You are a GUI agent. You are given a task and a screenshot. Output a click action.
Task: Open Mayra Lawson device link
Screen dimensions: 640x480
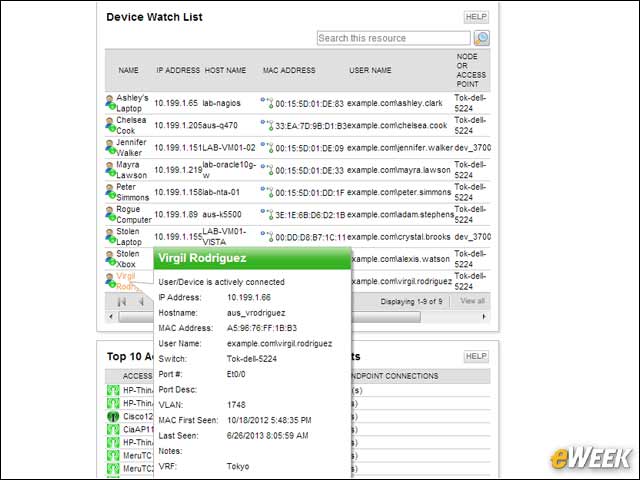coord(131,170)
